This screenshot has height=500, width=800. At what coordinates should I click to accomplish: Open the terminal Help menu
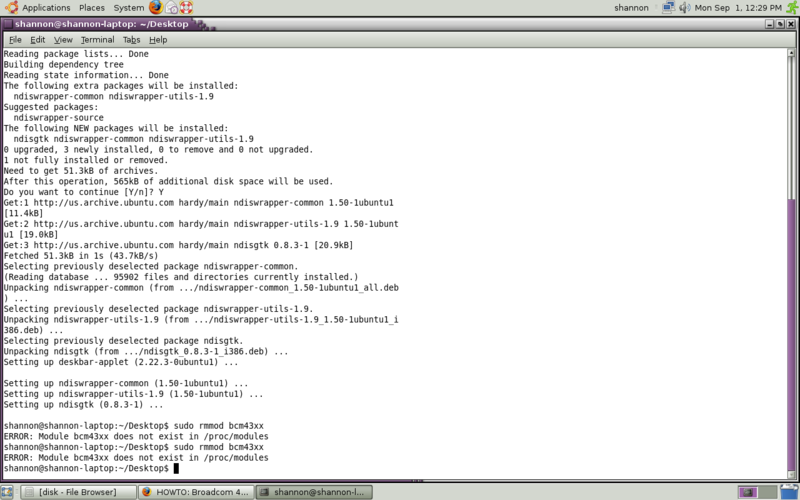(x=158, y=40)
